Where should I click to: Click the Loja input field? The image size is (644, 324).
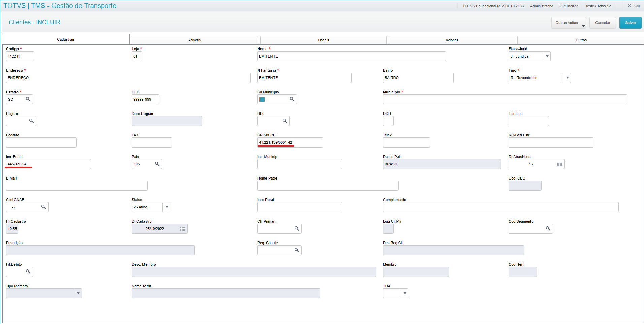(x=137, y=56)
